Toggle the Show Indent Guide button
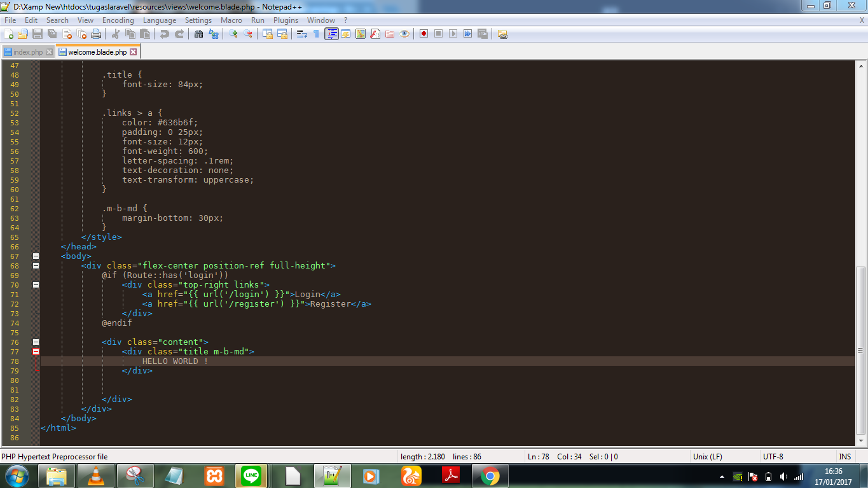 [x=331, y=34]
